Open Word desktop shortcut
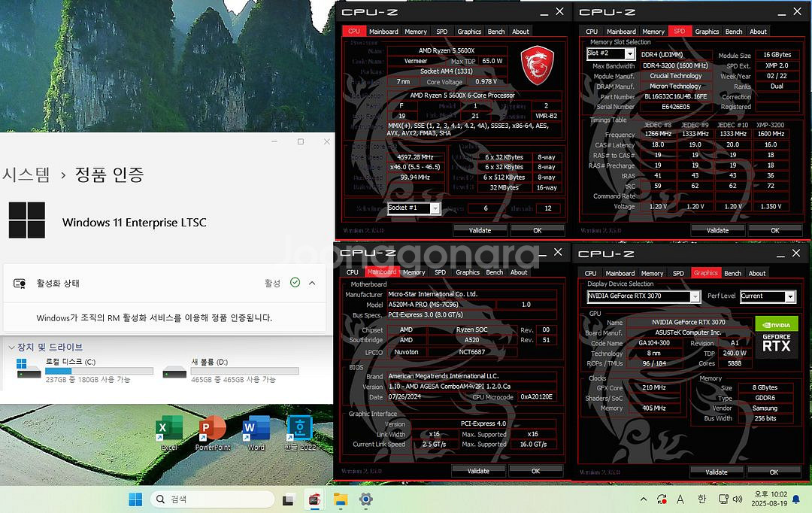The height and width of the screenshot is (513, 812). click(x=256, y=433)
